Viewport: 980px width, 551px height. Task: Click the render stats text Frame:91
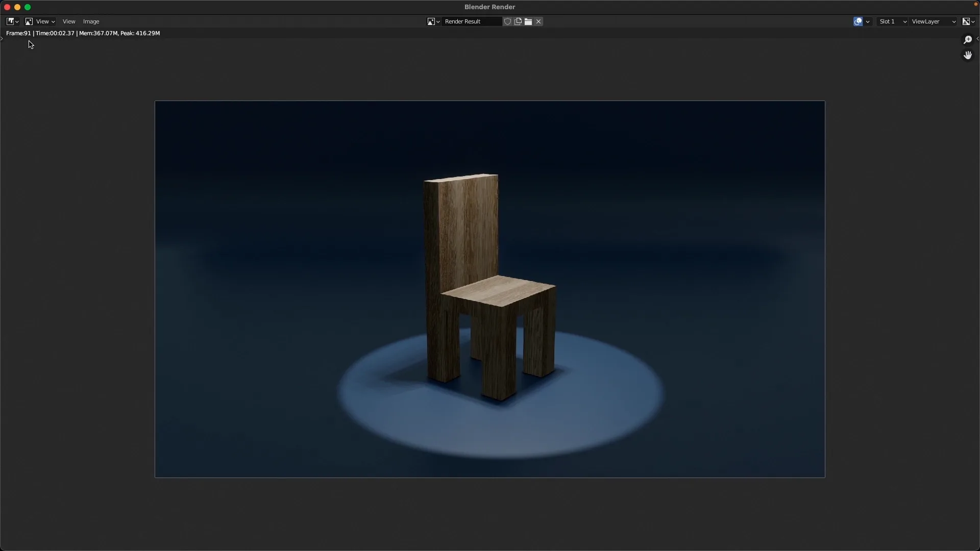coord(18,33)
